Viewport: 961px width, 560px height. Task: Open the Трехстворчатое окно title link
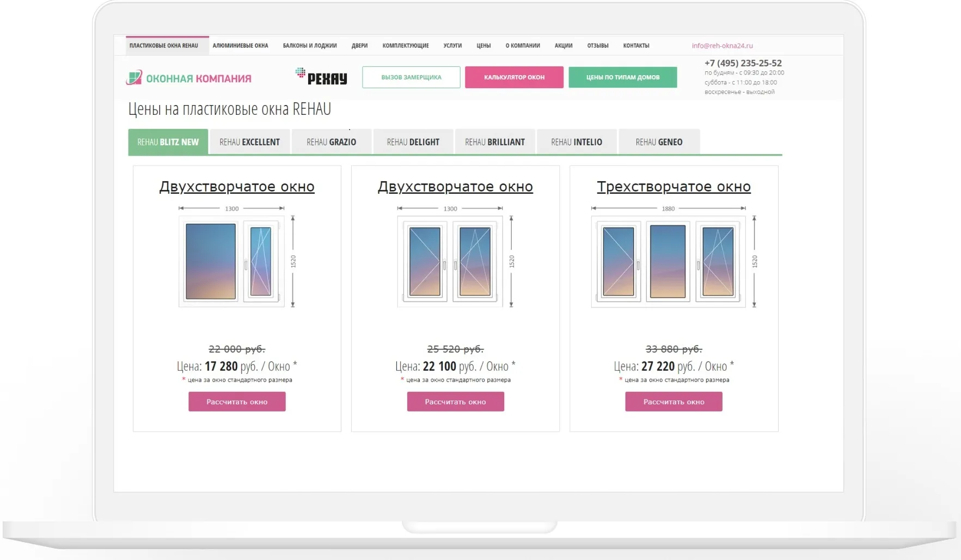coord(674,187)
